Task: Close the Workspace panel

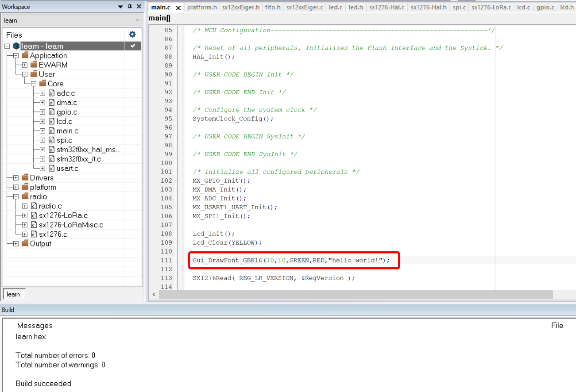Action: coord(139,7)
